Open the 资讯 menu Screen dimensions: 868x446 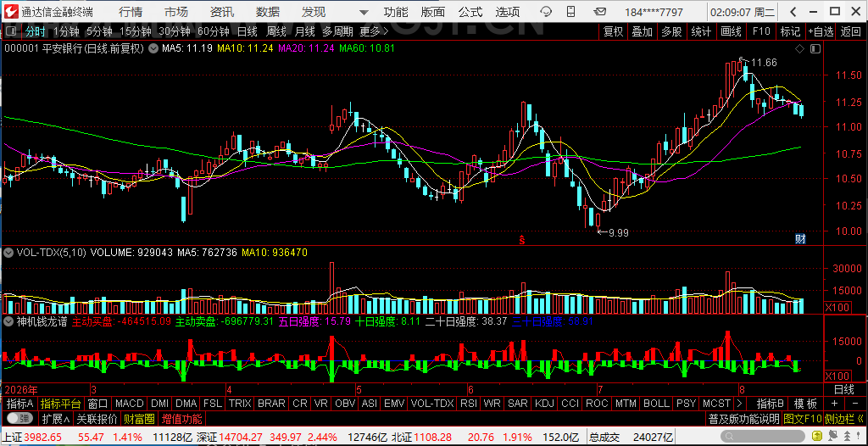(x=222, y=12)
